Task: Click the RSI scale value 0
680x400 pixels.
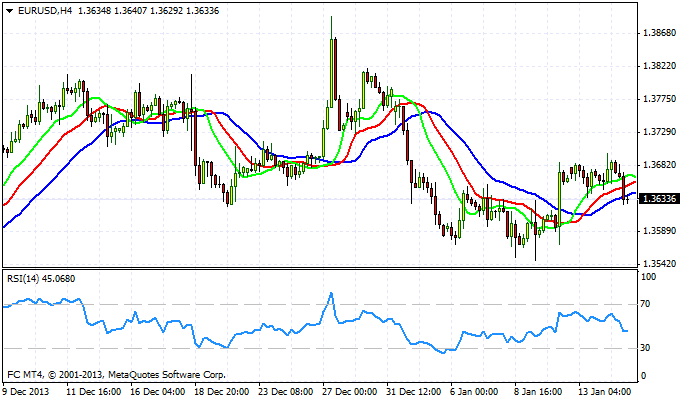Action: (x=643, y=376)
